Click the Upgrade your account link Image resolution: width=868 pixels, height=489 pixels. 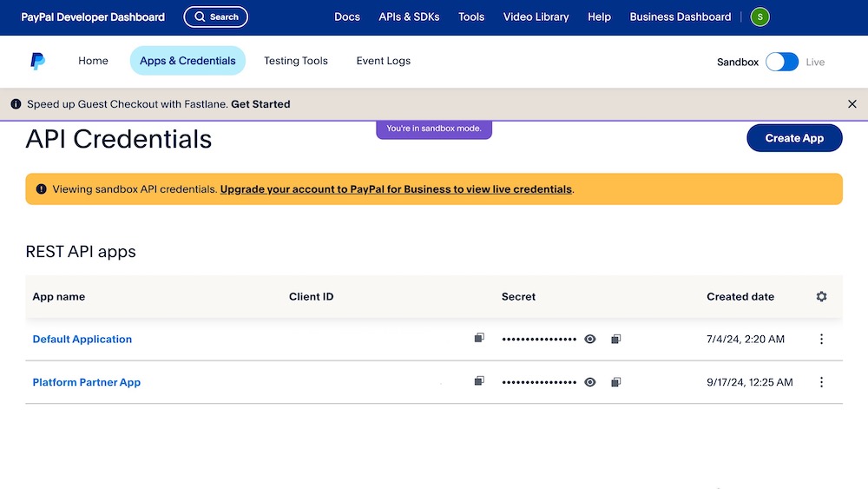click(396, 189)
